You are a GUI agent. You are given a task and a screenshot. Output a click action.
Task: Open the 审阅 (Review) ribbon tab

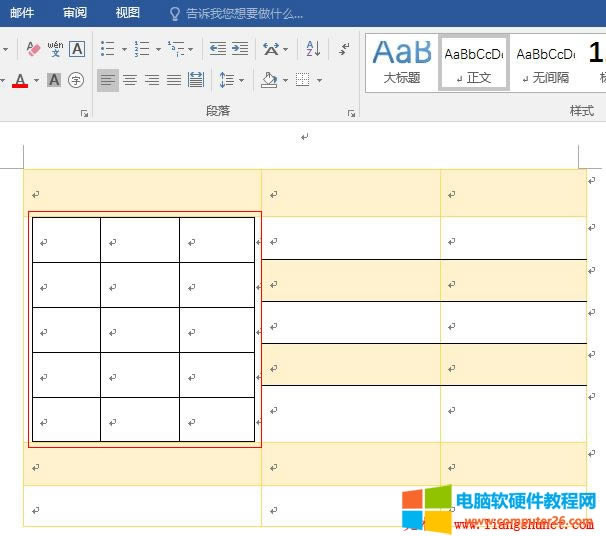(x=75, y=13)
